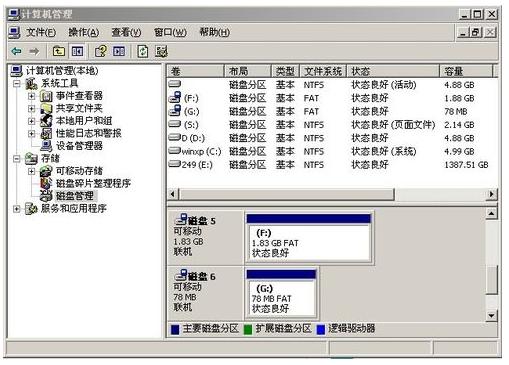
Task: Open the Help toolbar icon with question mark
Action: pos(100,52)
